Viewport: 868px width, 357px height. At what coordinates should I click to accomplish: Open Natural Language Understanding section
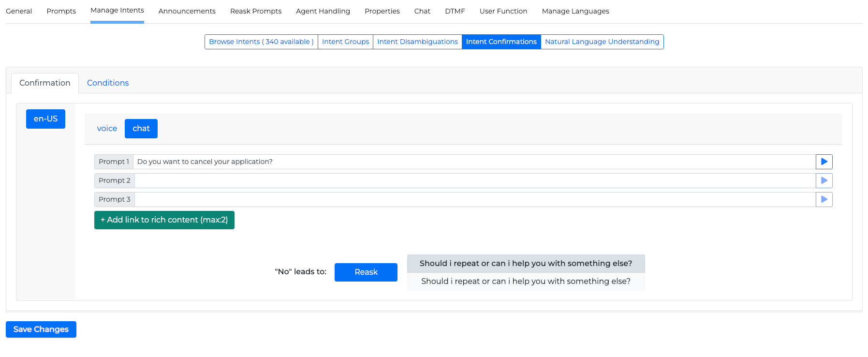[x=602, y=42]
